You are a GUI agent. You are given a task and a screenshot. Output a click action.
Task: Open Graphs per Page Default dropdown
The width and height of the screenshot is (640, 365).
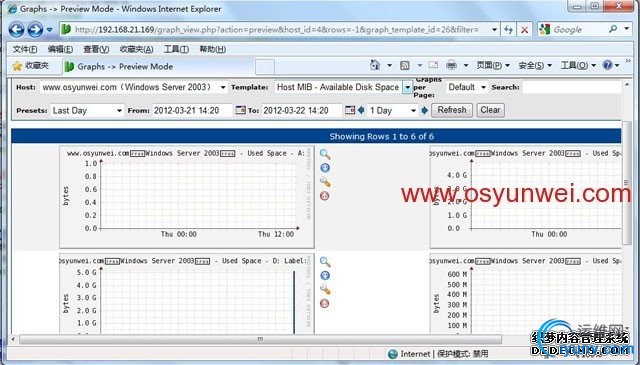pos(467,87)
